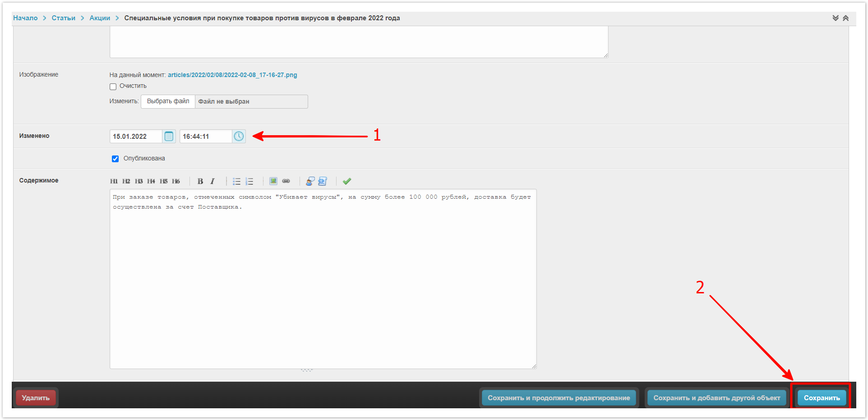Screen dimensions: 868x420
Task: Insert hyperlink using chain icon
Action: point(286,181)
